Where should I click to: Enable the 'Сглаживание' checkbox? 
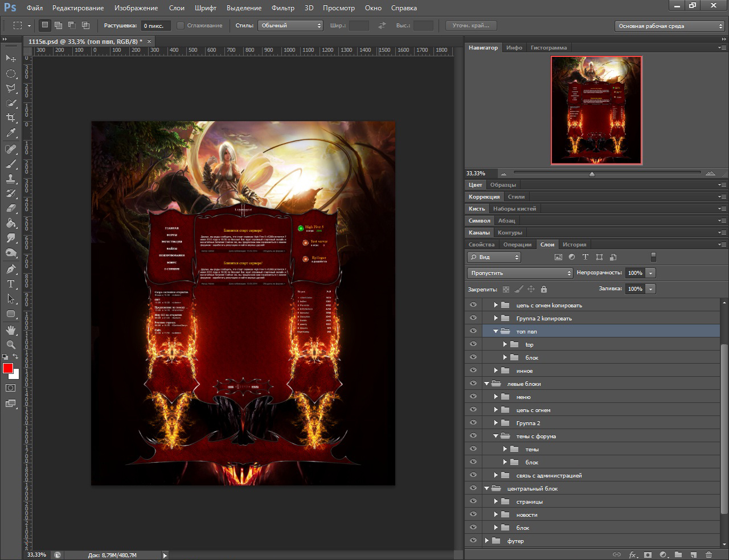(x=181, y=26)
